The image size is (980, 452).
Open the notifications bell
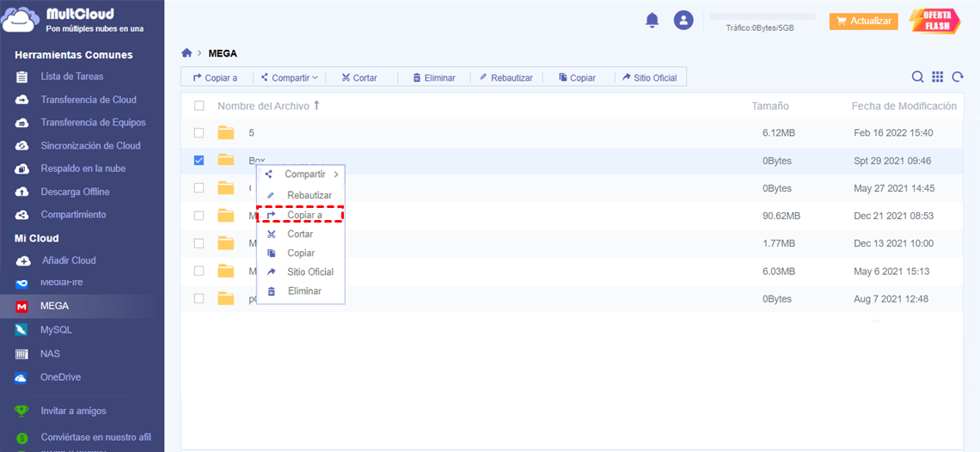click(652, 20)
